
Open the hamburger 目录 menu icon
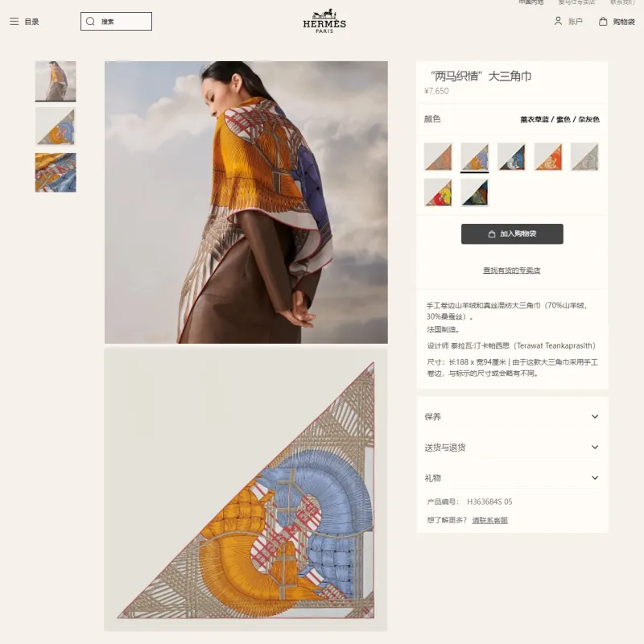click(14, 22)
